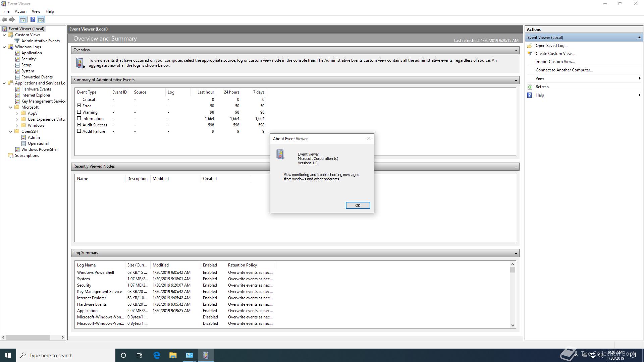Select the Security log icon under Windows Logs
The image size is (644, 362).
(17, 59)
